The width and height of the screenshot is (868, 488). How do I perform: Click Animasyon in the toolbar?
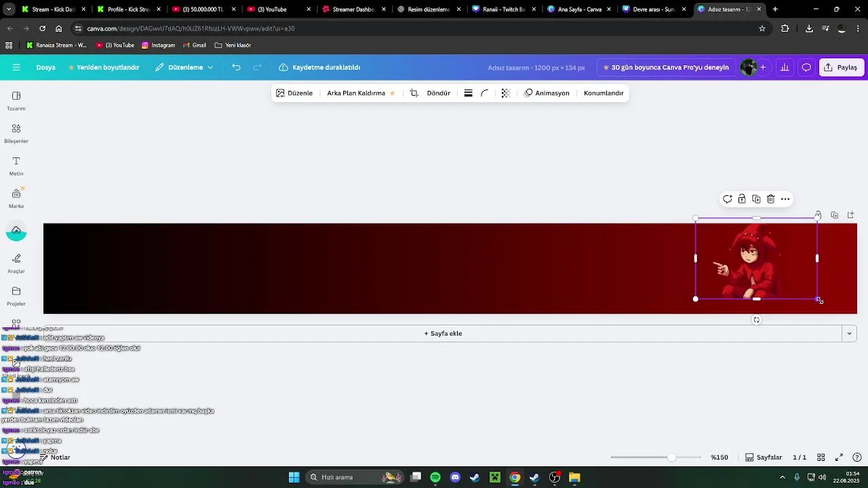tap(547, 93)
